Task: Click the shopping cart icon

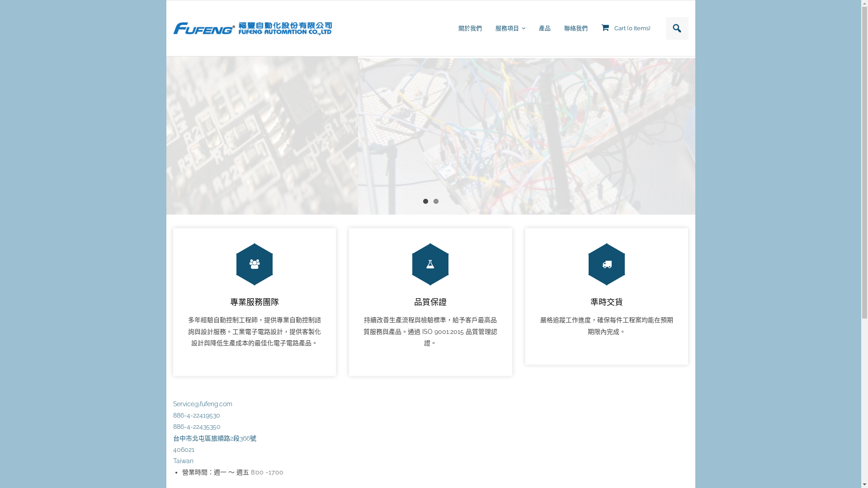Action: tap(605, 28)
